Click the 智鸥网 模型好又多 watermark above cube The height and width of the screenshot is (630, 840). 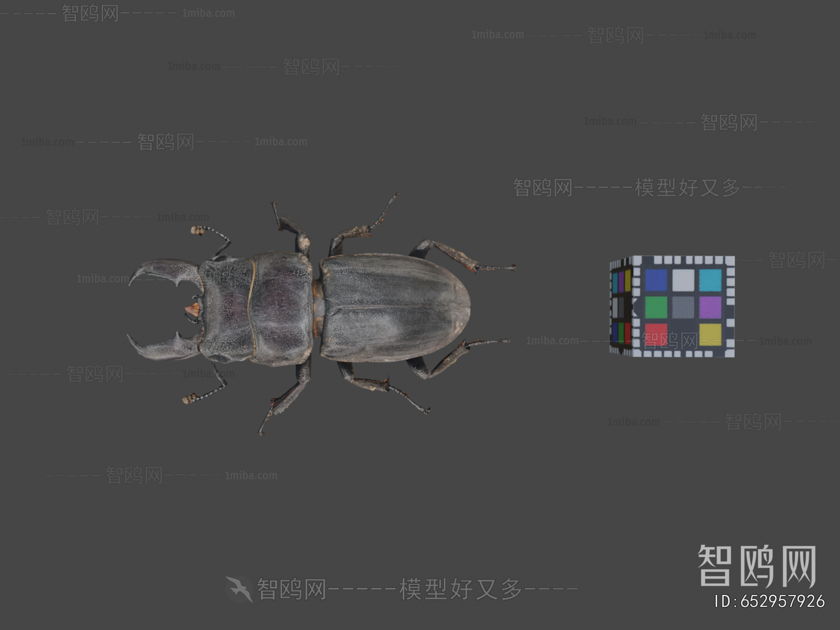pos(627,187)
